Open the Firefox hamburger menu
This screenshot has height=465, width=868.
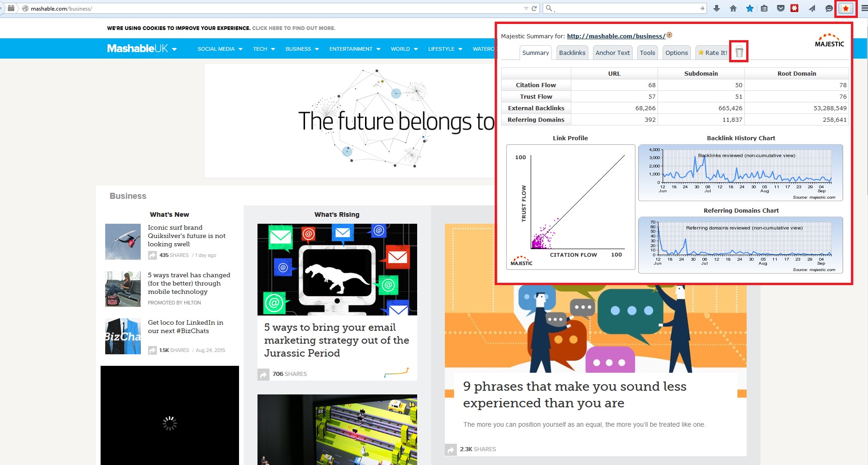coord(864,8)
